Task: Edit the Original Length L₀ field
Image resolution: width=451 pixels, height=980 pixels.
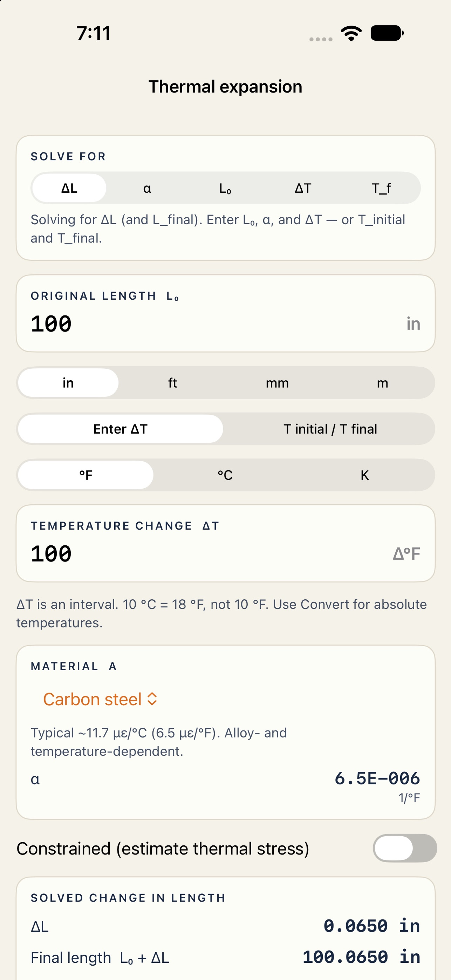Action: pos(226,313)
